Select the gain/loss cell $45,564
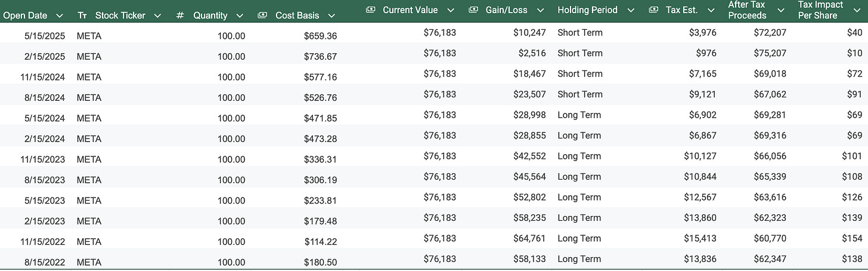The width and height of the screenshot is (868, 271). [529, 177]
